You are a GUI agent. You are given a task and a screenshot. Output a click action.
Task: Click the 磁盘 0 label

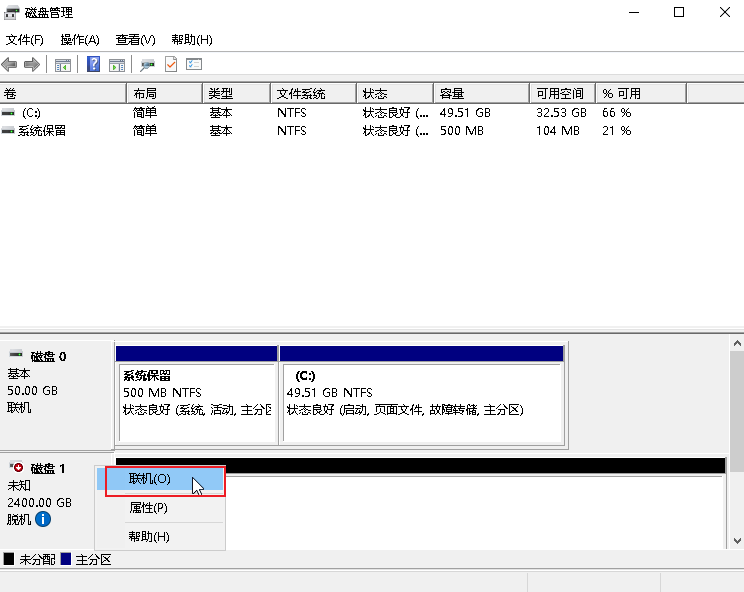pos(48,356)
